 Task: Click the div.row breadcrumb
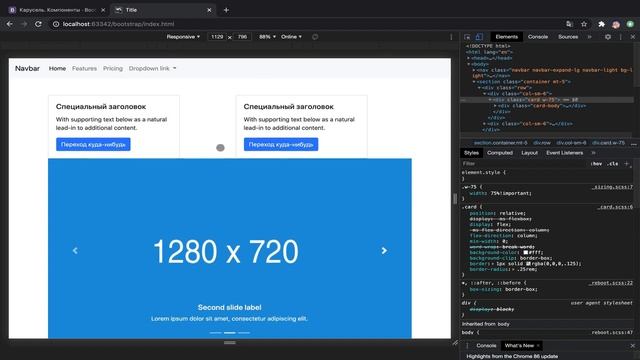542,143
